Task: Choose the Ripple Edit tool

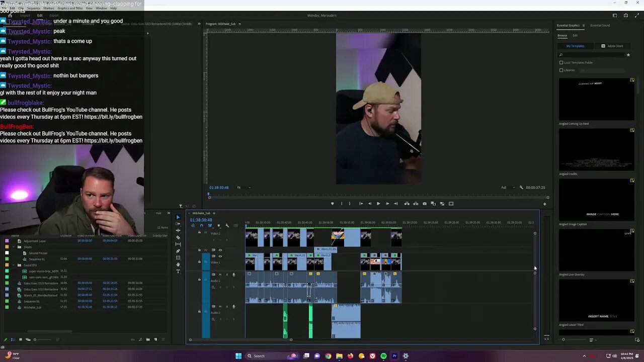Action: click(x=178, y=231)
